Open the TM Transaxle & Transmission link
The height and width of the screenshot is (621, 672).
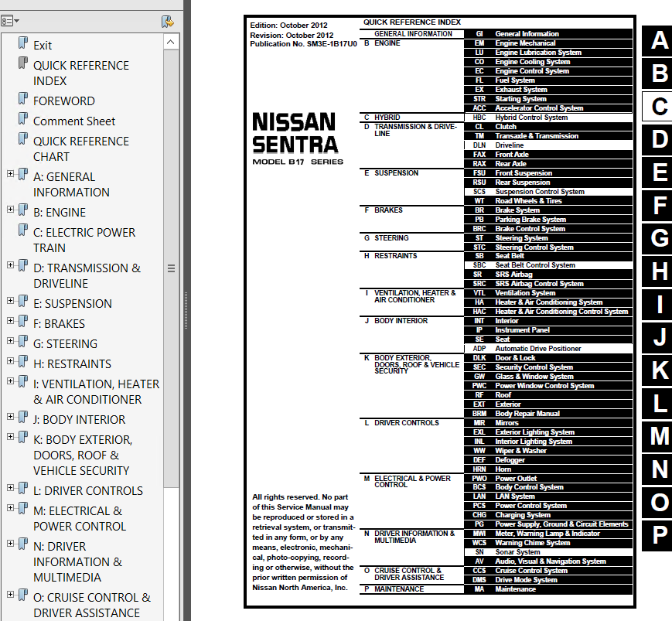click(548, 136)
